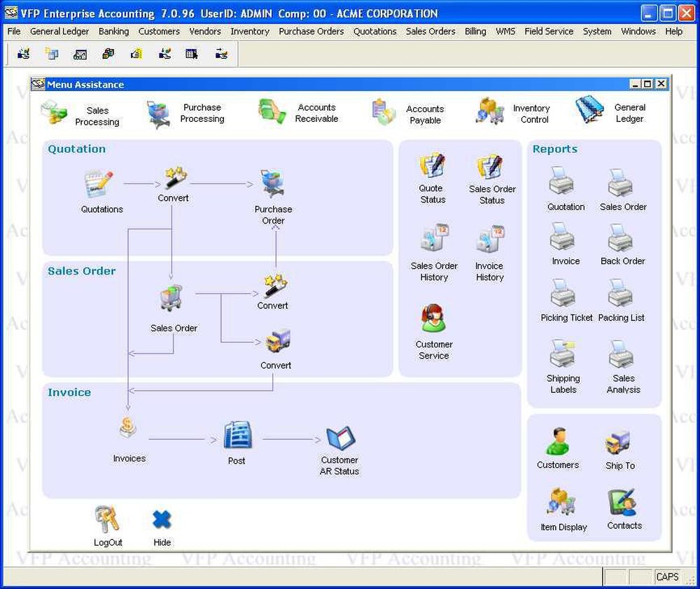Click the first icon in the toolbar

[23, 53]
